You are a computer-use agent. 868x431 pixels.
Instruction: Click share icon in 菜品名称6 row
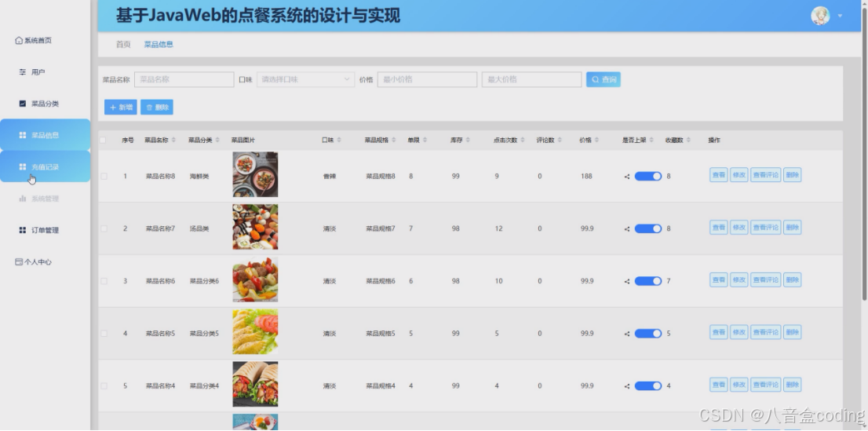[x=627, y=281]
